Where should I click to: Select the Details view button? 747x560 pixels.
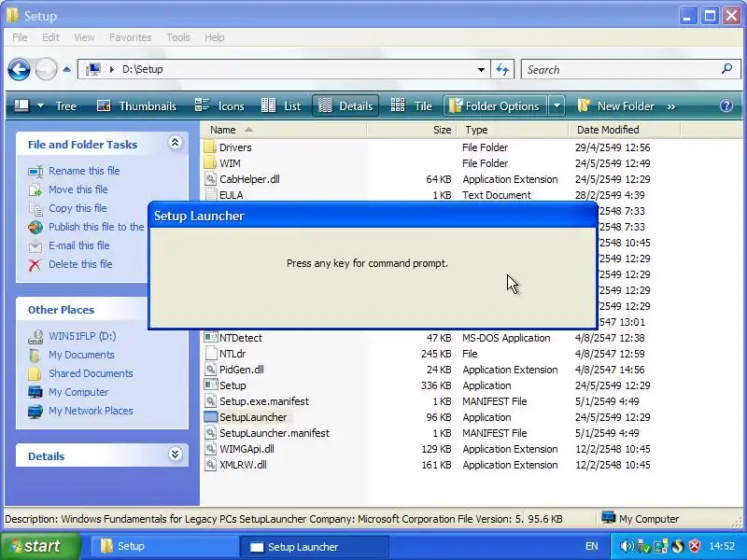pos(345,105)
